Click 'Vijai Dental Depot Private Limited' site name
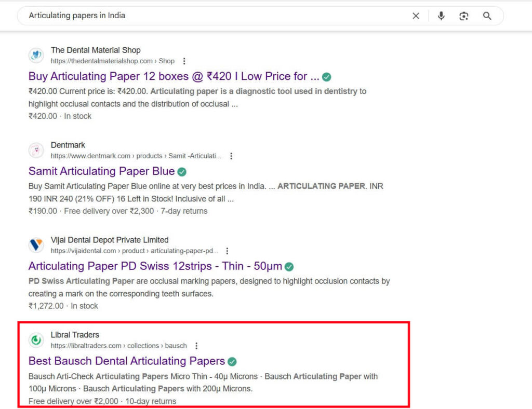Image resolution: width=532 pixels, height=409 pixels. (110, 240)
